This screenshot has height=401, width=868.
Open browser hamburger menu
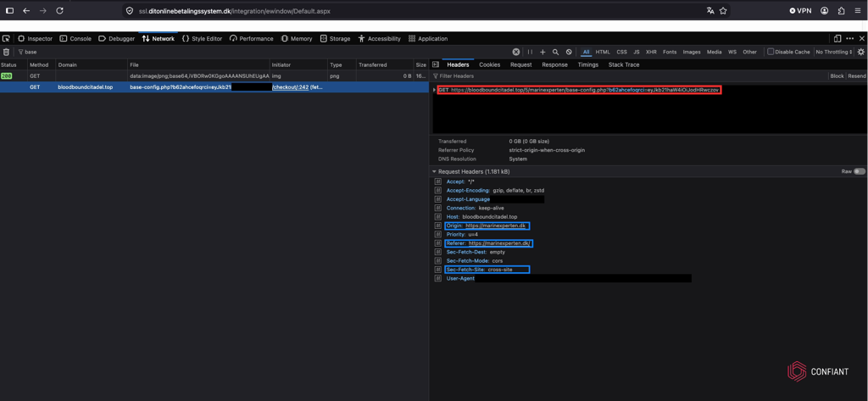(x=858, y=10)
